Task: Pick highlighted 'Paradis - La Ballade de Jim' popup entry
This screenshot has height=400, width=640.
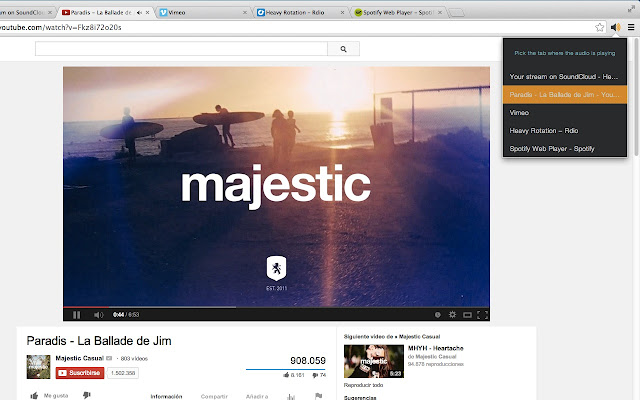Action: click(x=565, y=95)
